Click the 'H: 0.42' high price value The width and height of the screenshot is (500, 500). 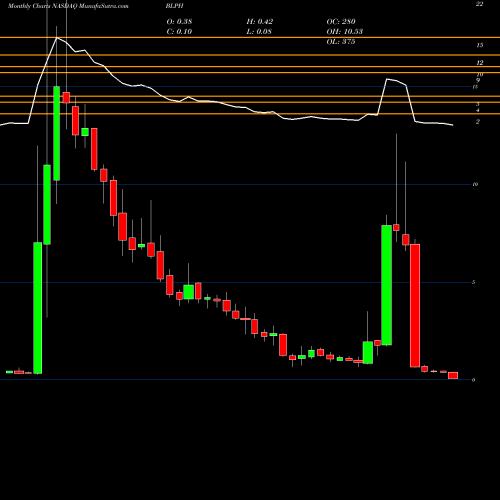click(x=260, y=22)
